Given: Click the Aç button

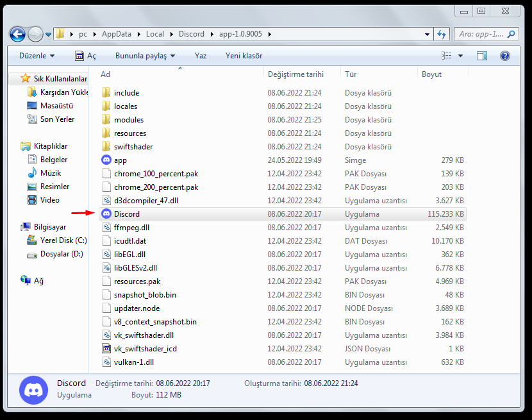Looking at the screenshot, I should coord(85,56).
